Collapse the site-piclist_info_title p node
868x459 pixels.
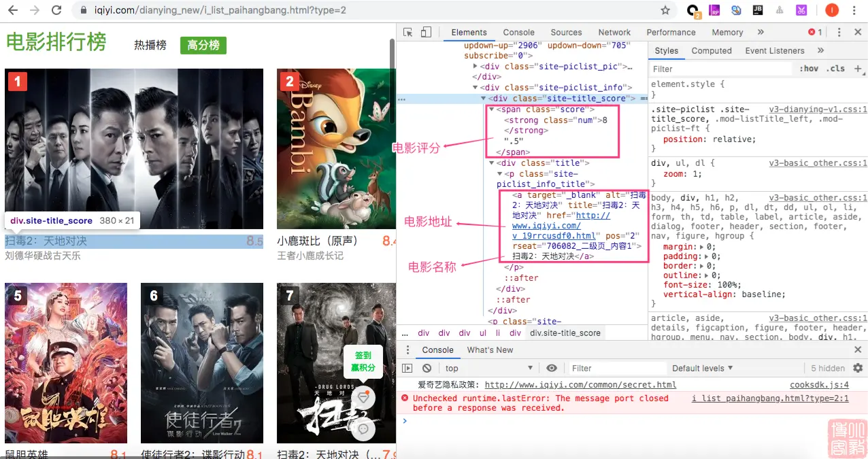[500, 174]
